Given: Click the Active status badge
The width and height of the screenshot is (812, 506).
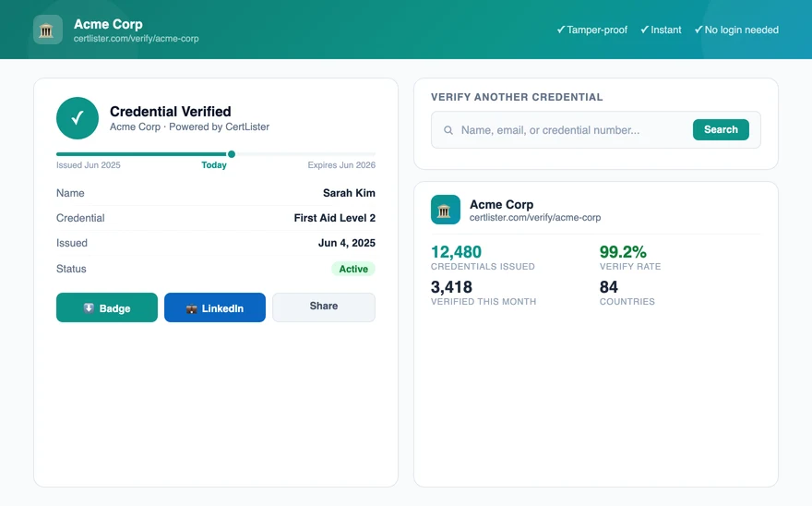Looking at the screenshot, I should pos(353,269).
